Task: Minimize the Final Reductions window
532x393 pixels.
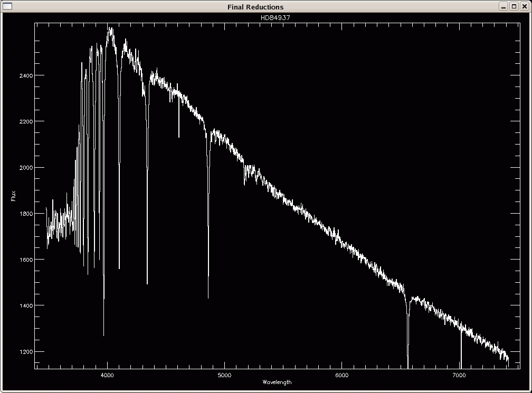Action: [x=504, y=6]
